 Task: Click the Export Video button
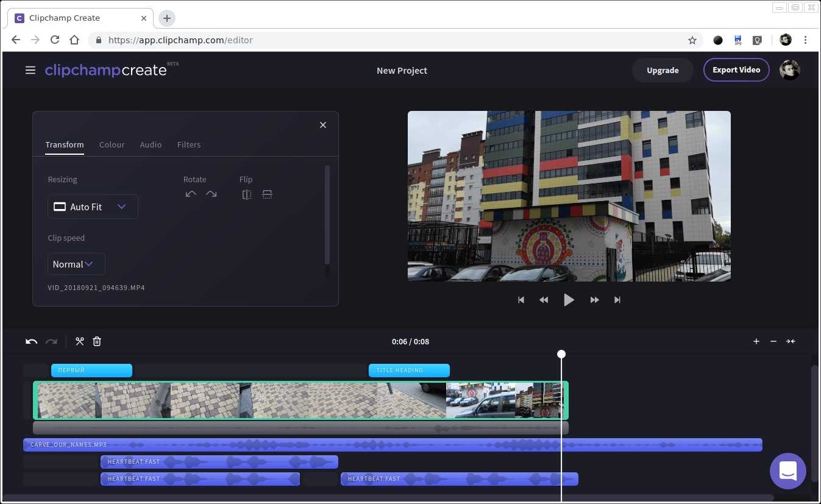736,70
